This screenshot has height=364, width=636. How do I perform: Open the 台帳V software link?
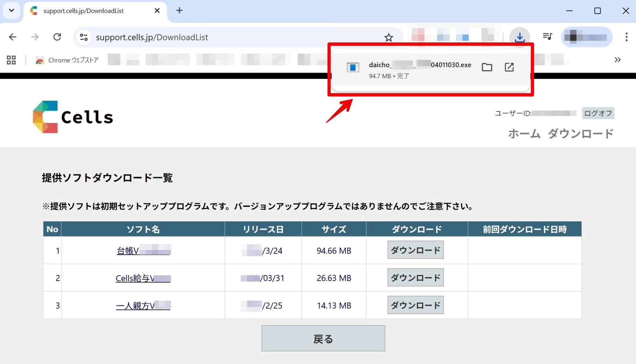click(143, 251)
